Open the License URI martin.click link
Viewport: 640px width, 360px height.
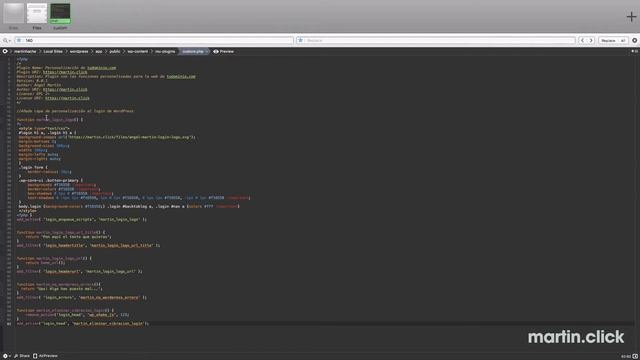67,98
